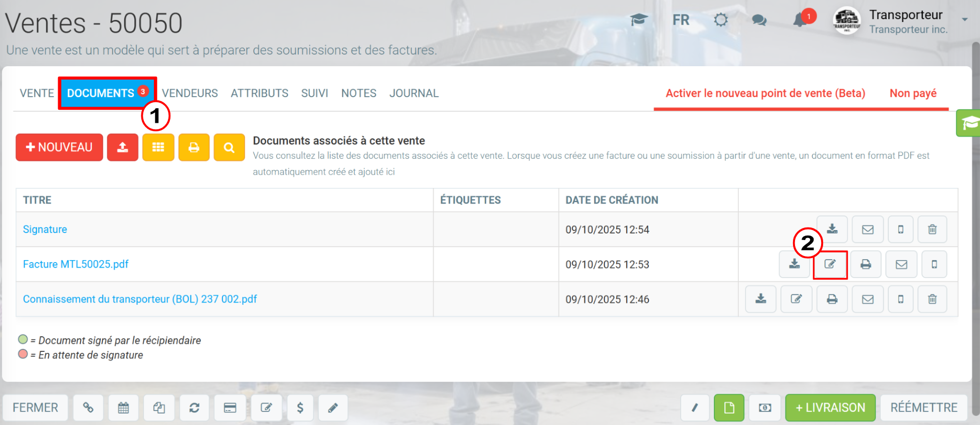Switch language using the FR selector
Viewport: 980px width, 425px height.
click(x=681, y=20)
